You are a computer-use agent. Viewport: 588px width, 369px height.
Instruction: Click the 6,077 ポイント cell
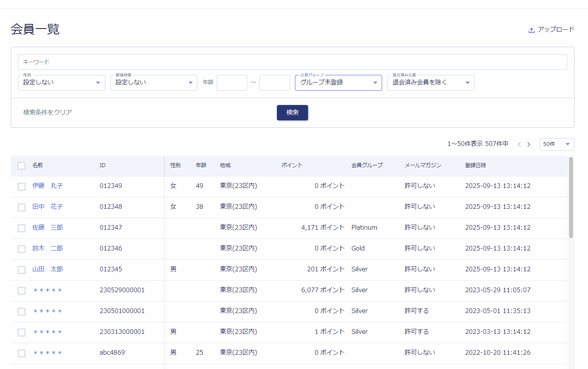(323, 290)
